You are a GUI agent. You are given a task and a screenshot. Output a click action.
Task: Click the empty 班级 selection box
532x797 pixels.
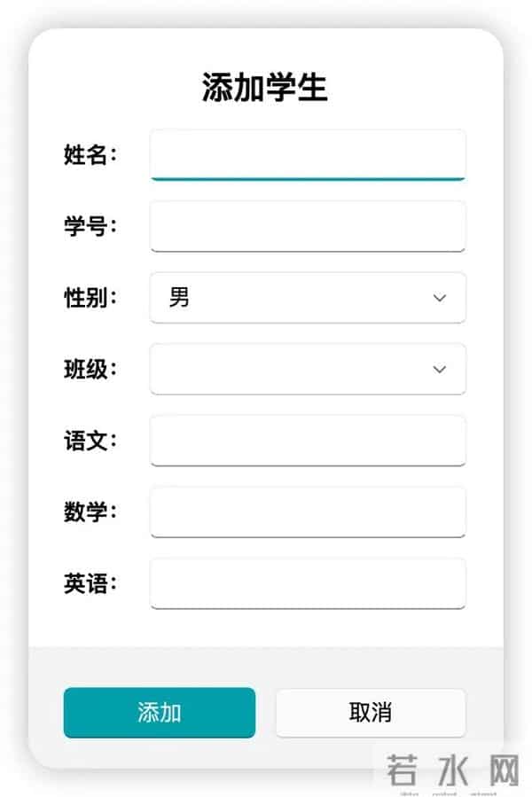point(308,369)
